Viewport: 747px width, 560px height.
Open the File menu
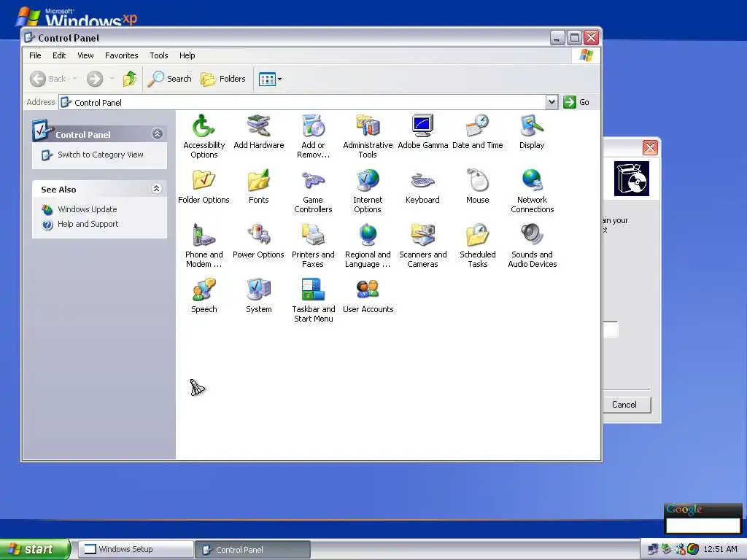click(x=35, y=55)
